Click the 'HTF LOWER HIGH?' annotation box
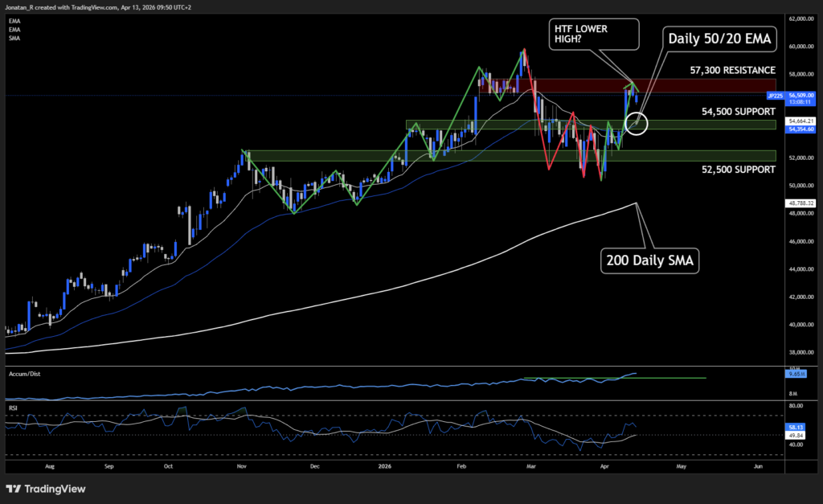Image resolution: width=823 pixels, height=504 pixels. tap(594, 34)
